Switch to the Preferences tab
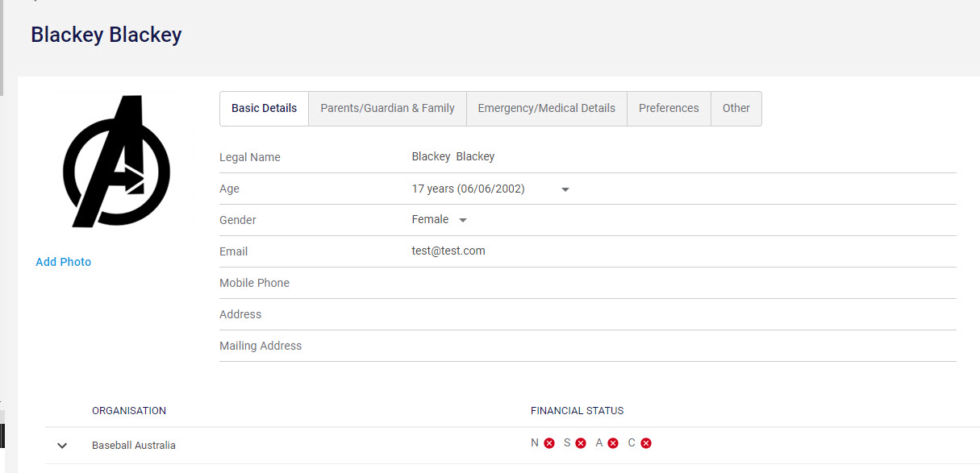The height and width of the screenshot is (473, 980). click(x=669, y=108)
